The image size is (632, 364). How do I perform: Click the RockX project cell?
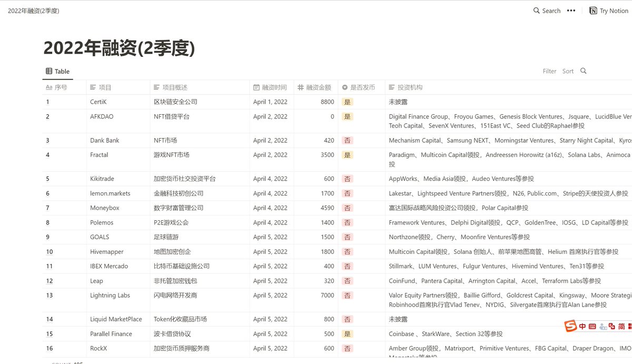[118, 349]
